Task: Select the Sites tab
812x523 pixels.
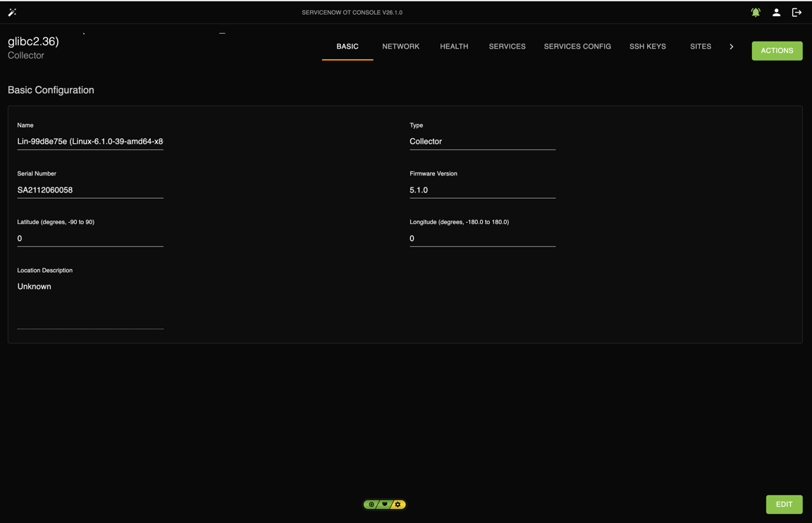Action: click(x=701, y=47)
